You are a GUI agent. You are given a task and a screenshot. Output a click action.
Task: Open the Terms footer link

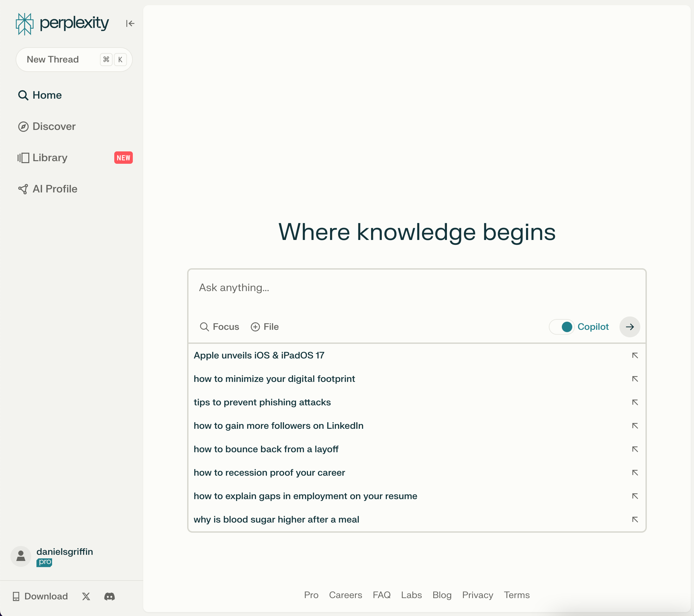pos(517,595)
